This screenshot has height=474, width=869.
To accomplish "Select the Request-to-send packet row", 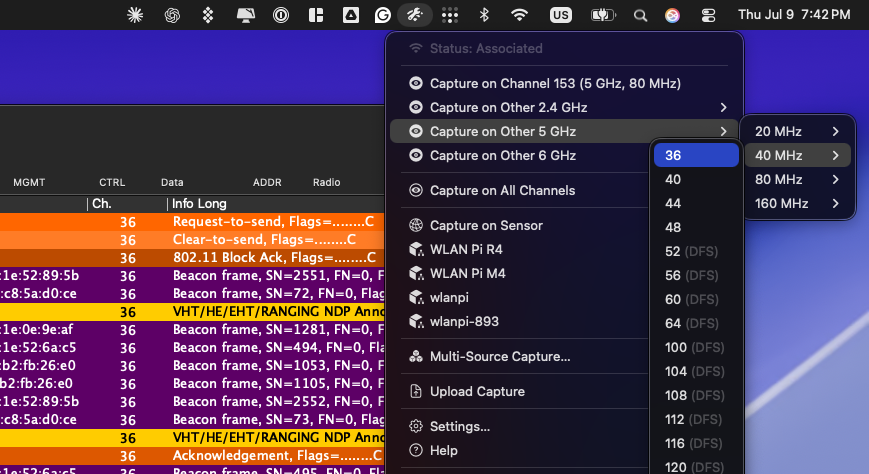I will pyautogui.click(x=192, y=222).
